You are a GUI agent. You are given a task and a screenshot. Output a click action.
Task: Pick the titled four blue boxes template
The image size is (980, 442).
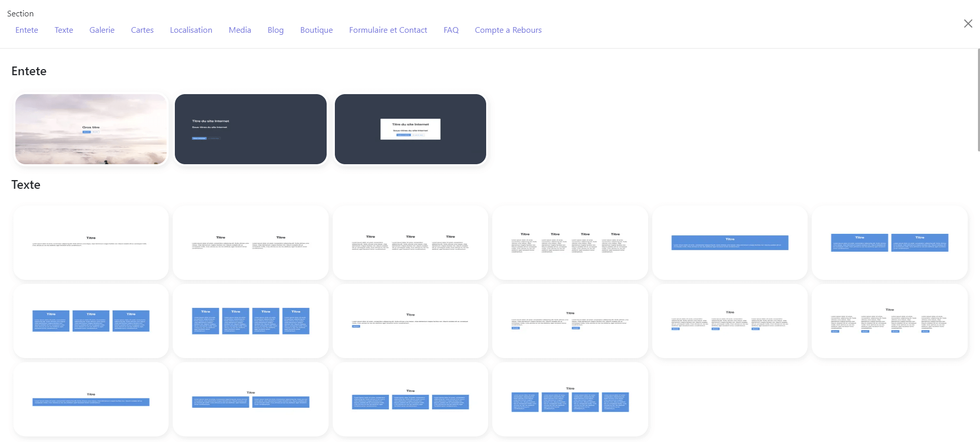570,399
